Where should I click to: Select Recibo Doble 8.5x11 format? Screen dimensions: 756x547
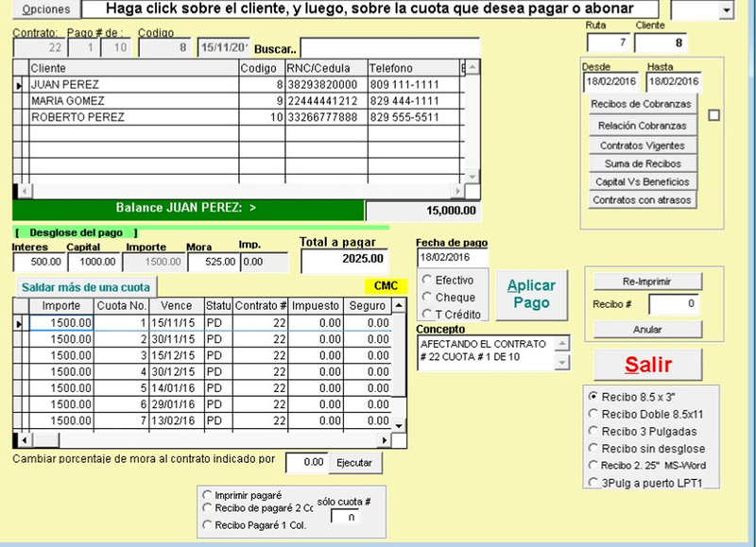click(x=646, y=415)
